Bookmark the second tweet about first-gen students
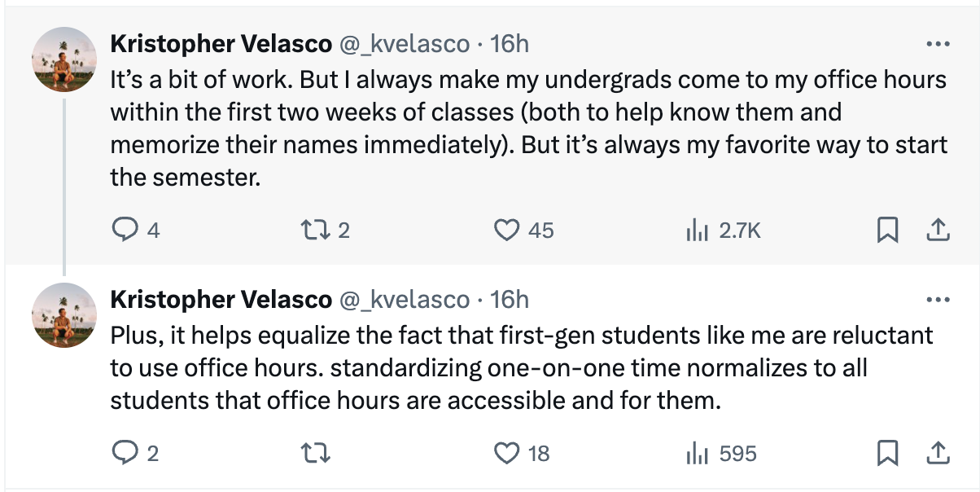 pyautogui.click(x=887, y=453)
